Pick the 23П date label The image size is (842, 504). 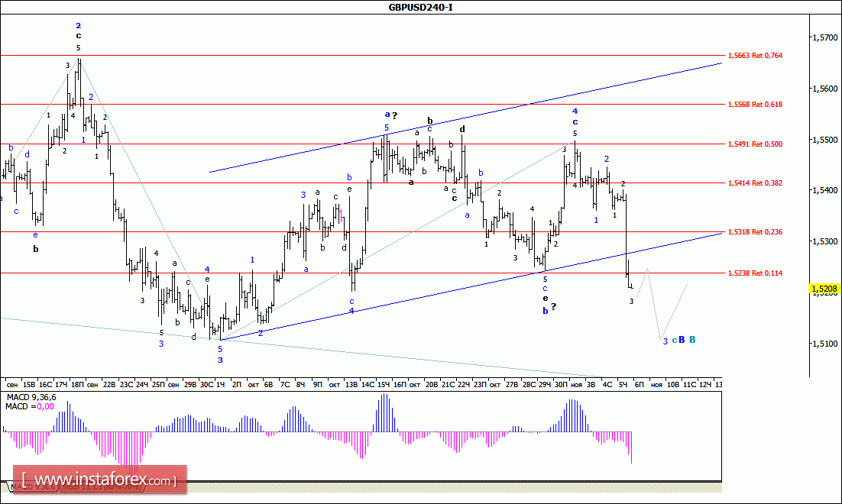tap(480, 384)
